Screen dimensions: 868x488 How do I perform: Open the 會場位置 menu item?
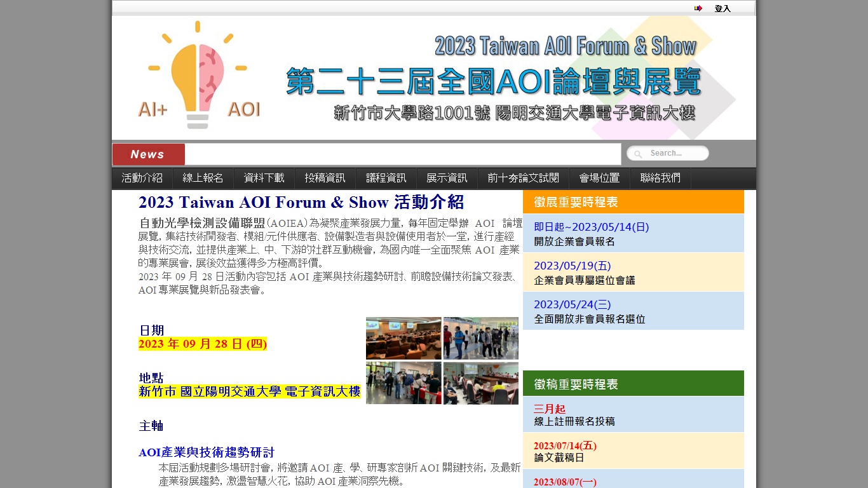click(x=600, y=178)
